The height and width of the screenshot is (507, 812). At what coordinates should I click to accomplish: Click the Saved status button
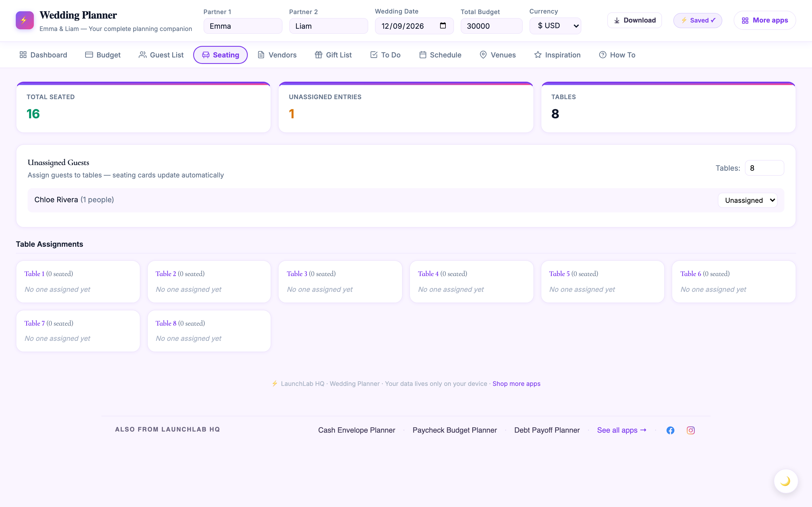click(x=697, y=21)
